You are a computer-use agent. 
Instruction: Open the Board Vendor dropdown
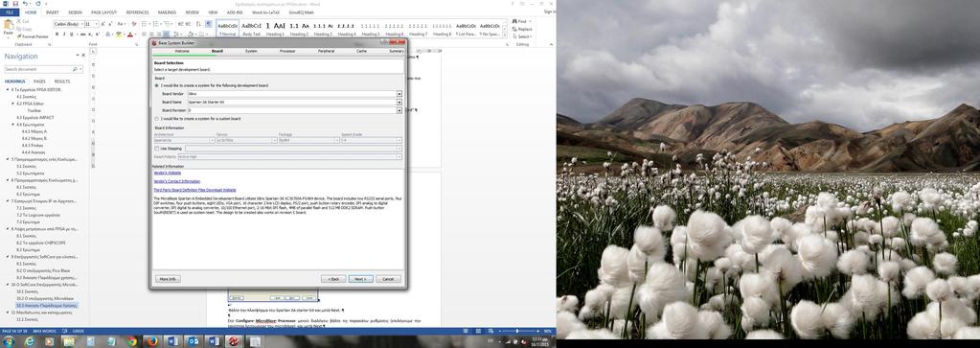pos(399,94)
